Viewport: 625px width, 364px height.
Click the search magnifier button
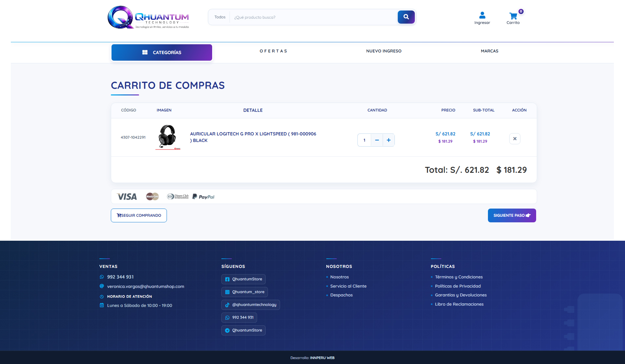[x=406, y=17]
